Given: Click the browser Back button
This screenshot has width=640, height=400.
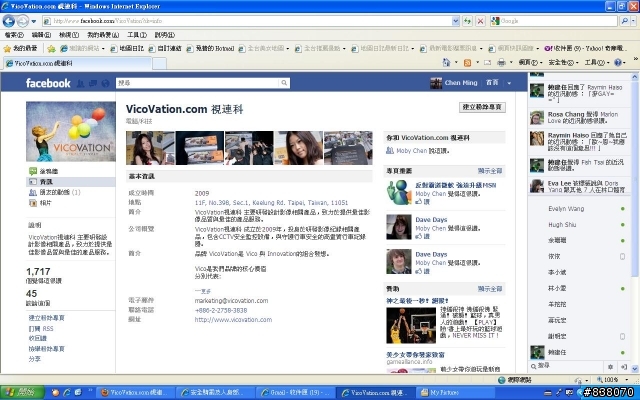Looking at the screenshot, I should click(9, 21).
